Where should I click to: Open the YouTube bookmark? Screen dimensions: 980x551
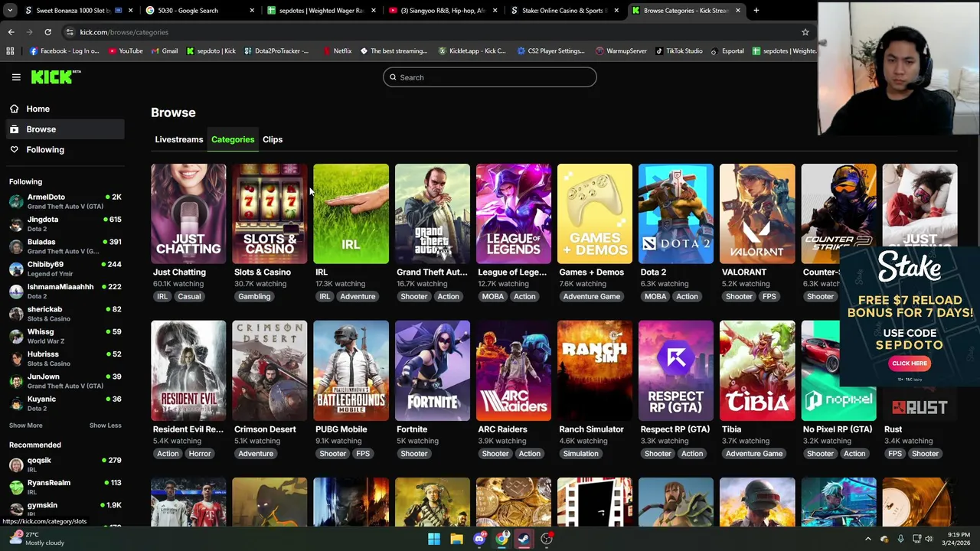pyautogui.click(x=126, y=51)
